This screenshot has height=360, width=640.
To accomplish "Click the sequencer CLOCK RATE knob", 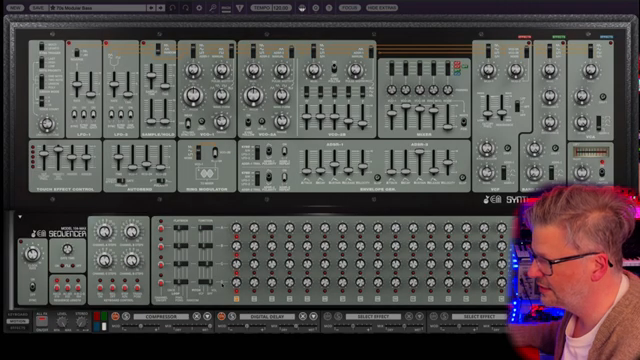I will click(x=32, y=254).
